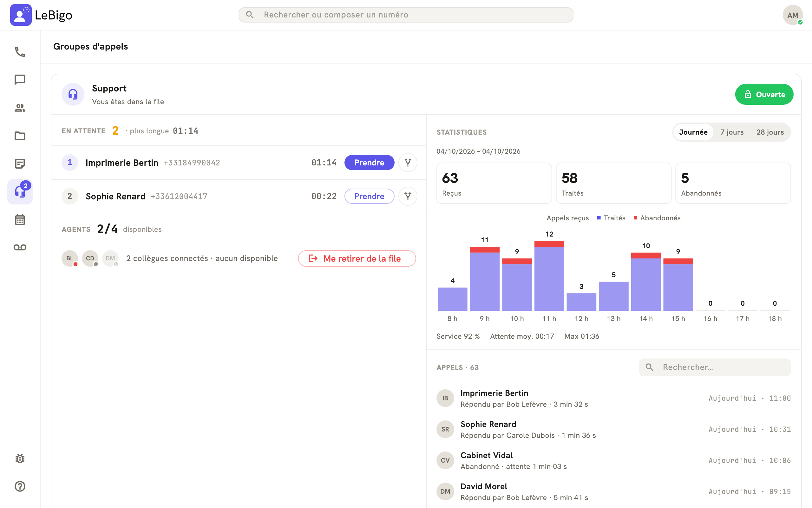Transfer the Sophie Renard waiting call
Image resolution: width=812 pixels, height=508 pixels.
[408, 196]
